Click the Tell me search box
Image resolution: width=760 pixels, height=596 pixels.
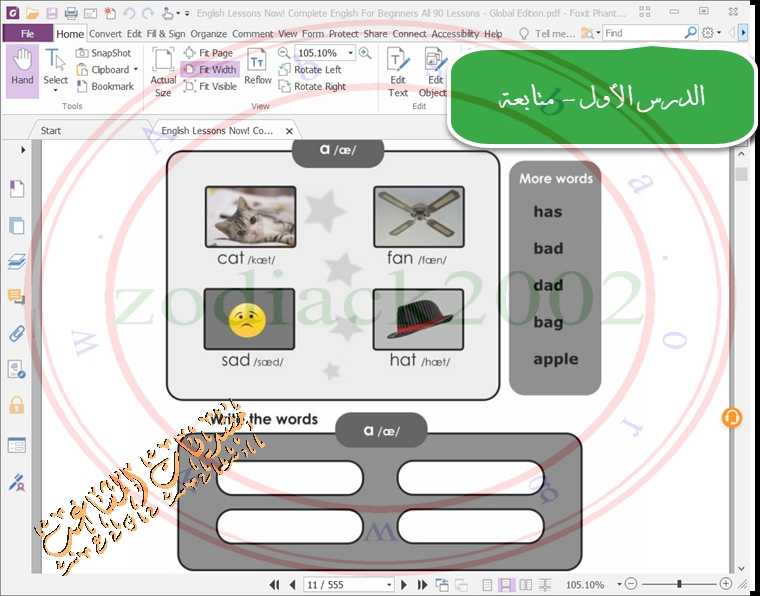pos(547,33)
